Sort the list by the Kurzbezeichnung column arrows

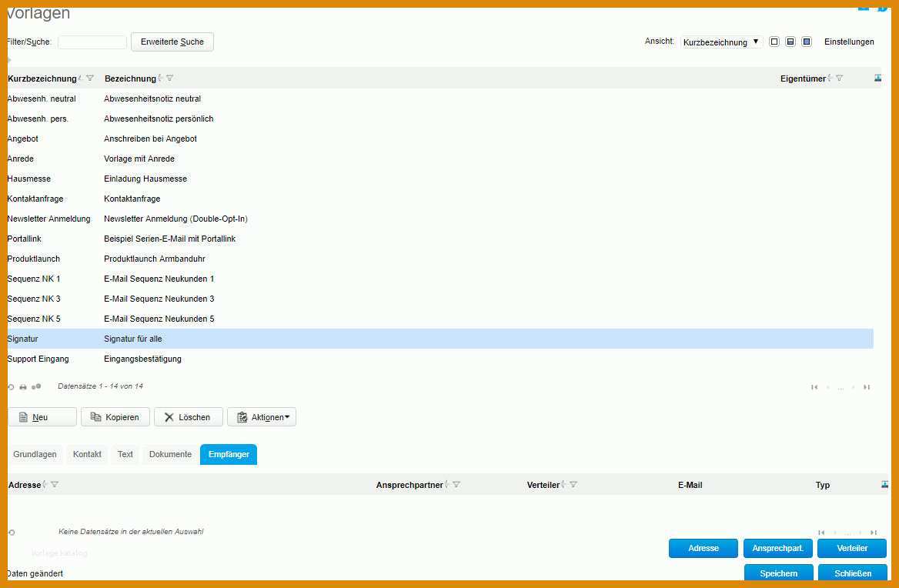(x=81, y=79)
